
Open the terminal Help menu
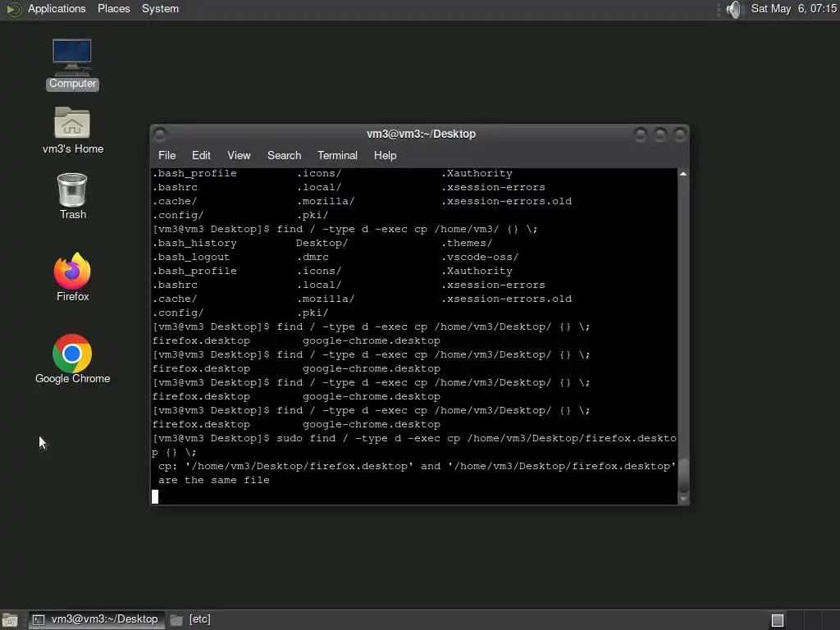[385, 155]
